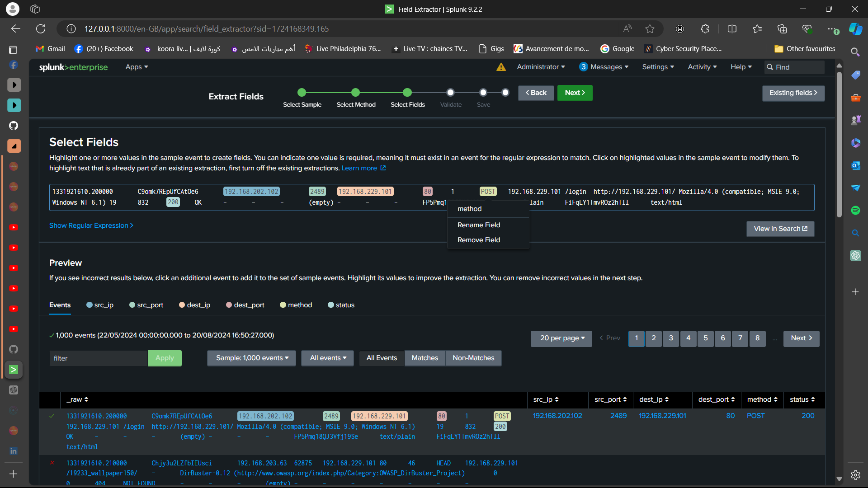The width and height of the screenshot is (868, 488).
Task: Sort by the dest_ip column header
Action: pos(654,399)
